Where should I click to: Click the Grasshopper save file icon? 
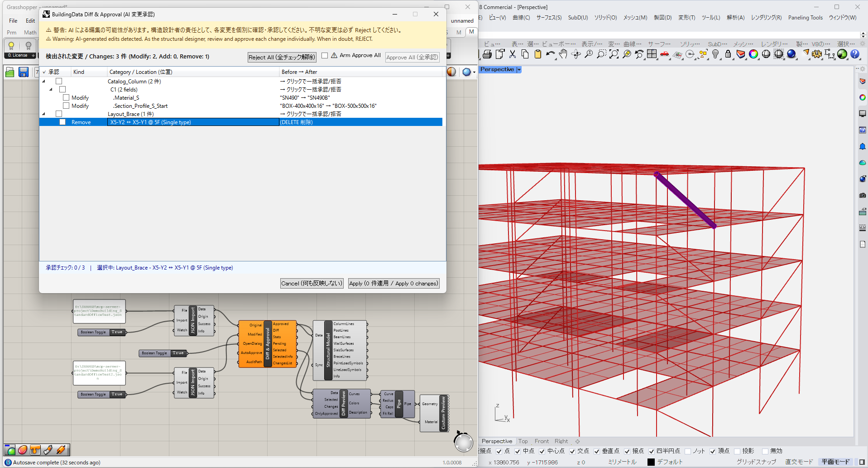click(x=24, y=72)
